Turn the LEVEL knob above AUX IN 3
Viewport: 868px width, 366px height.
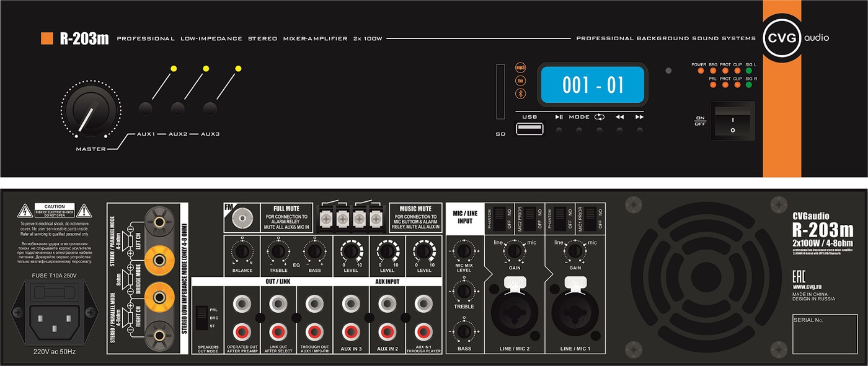[x=351, y=251]
